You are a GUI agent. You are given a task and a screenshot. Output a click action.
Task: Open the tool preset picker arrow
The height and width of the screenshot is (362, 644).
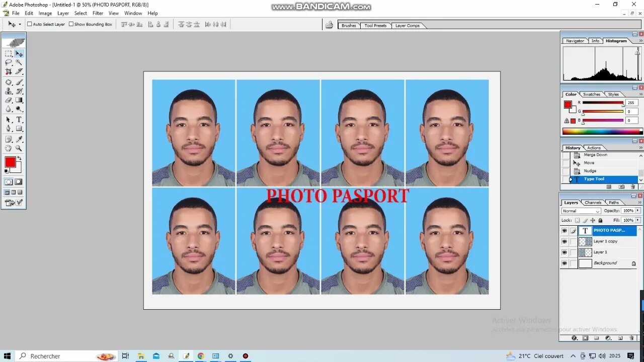(20, 24)
